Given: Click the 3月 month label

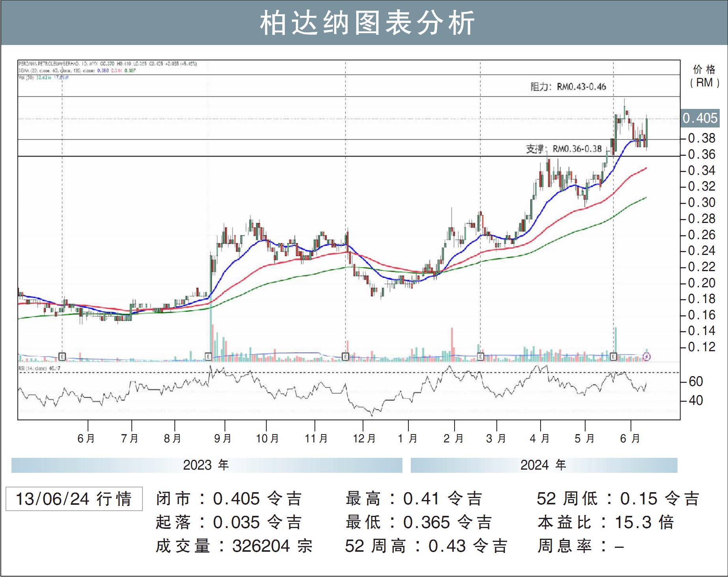Looking at the screenshot, I should (496, 438).
